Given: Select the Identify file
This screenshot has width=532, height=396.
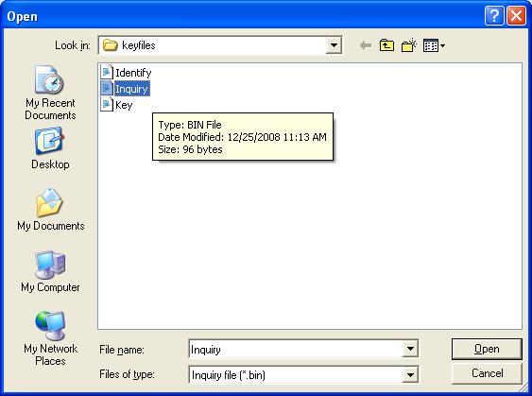Looking at the screenshot, I should tap(126, 73).
